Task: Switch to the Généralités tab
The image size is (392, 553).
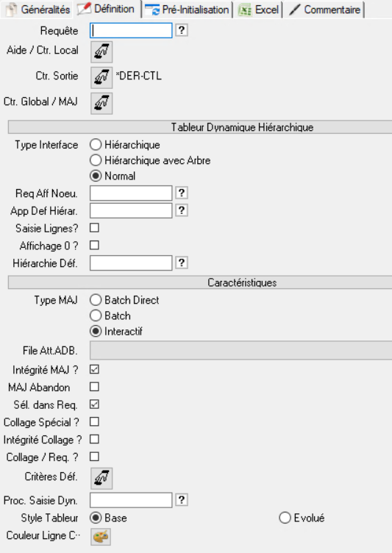Action: coord(38,10)
